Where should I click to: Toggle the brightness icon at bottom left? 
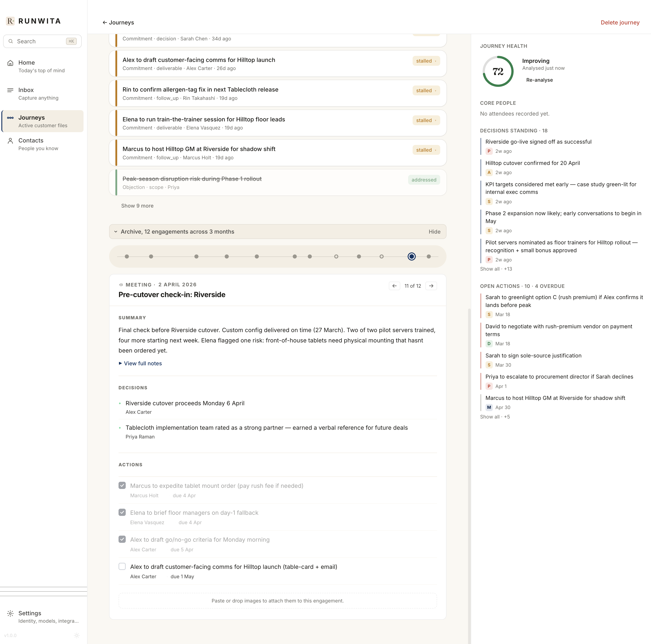[x=77, y=635]
